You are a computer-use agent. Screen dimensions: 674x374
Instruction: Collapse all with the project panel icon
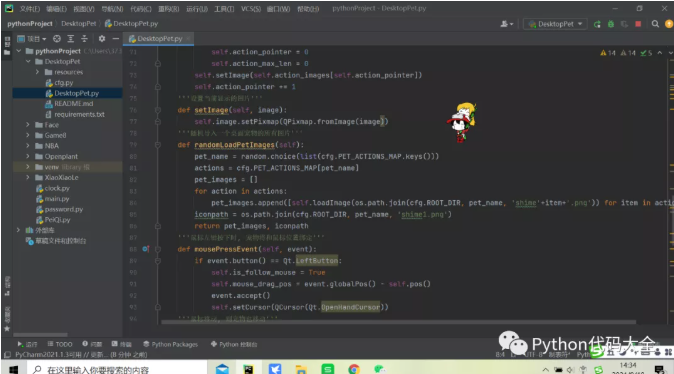[84, 39]
